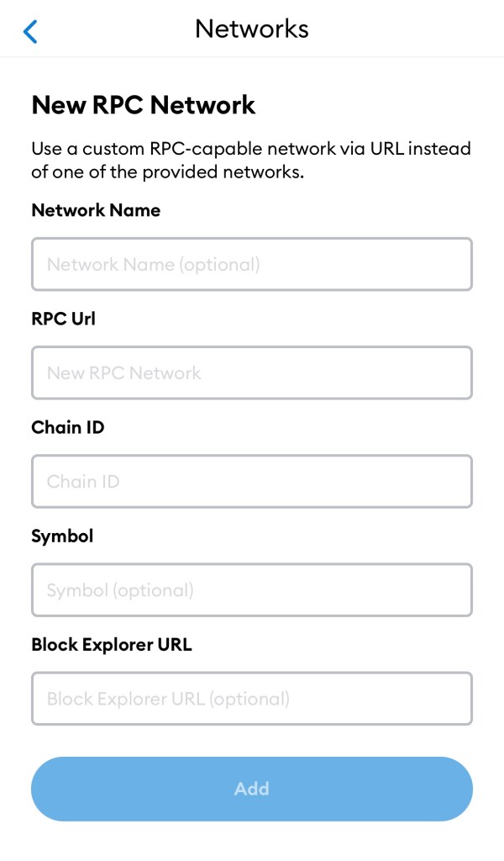Tap the 'Symbol (optional)' placeholder text
This screenshot has height=861, width=504.
[x=120, y=589]
